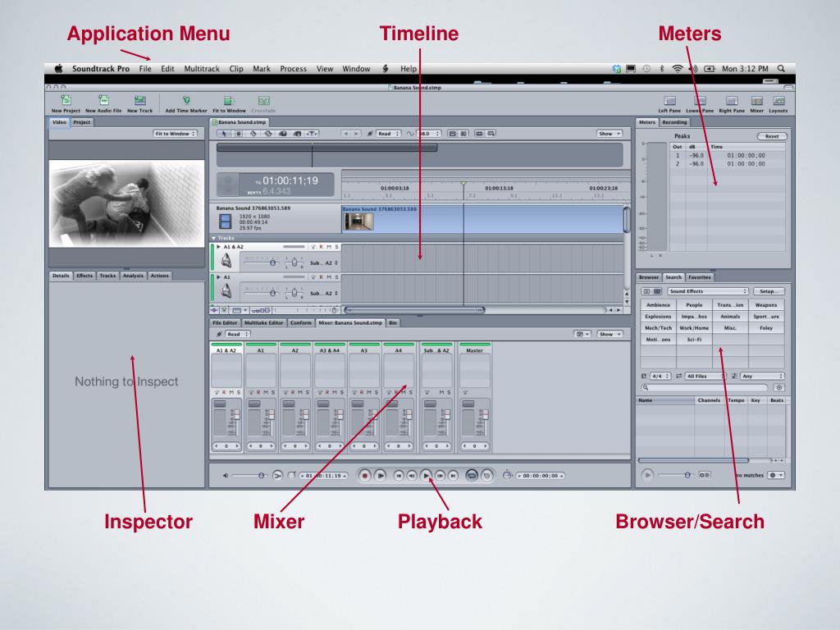
Task: Click the Reset peaks button
Action: coord(772,136)
